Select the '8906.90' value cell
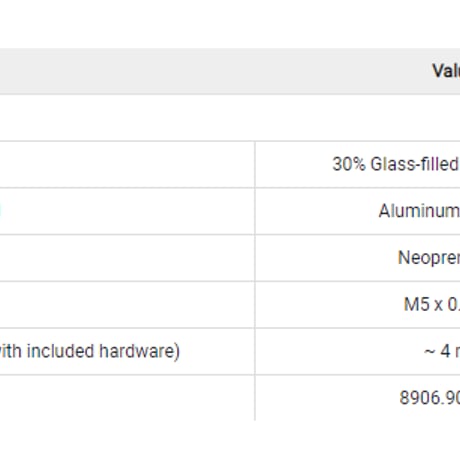 pyautogui.click(x=358, y=398)
